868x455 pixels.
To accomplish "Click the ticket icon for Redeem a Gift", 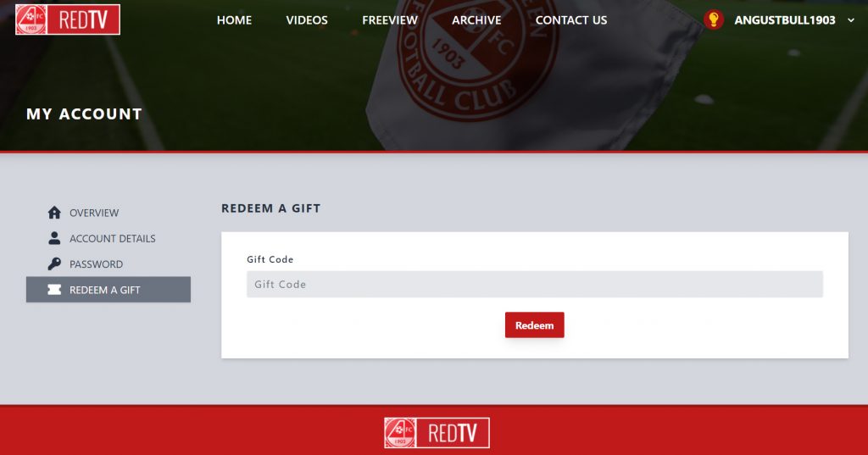I will pos(54,290).
